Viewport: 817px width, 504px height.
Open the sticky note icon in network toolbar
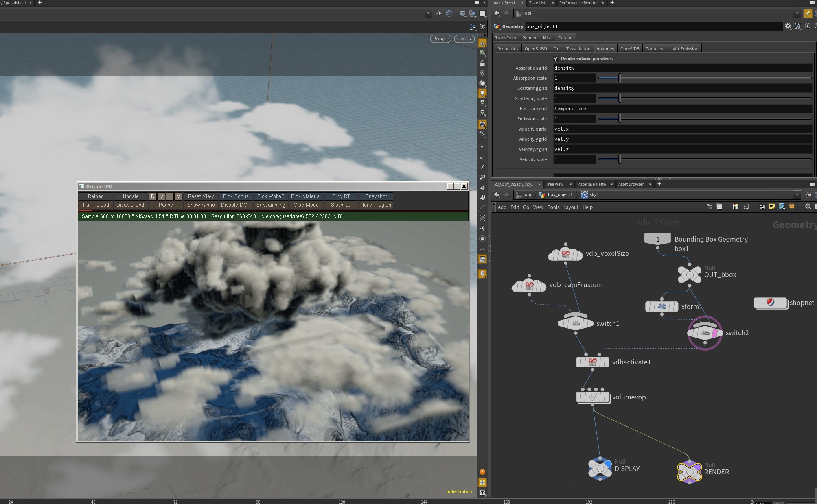click(x=772, y=207)
